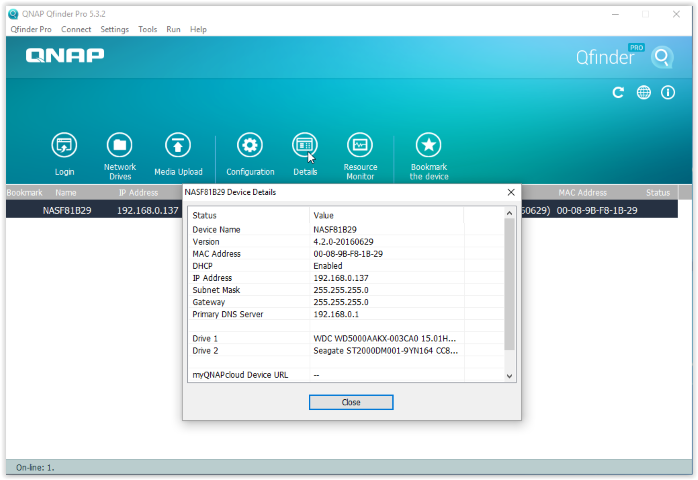Open the Configuration gear icon
The height and width of the screenshot is (480, 698).
(x=249, y=146)
